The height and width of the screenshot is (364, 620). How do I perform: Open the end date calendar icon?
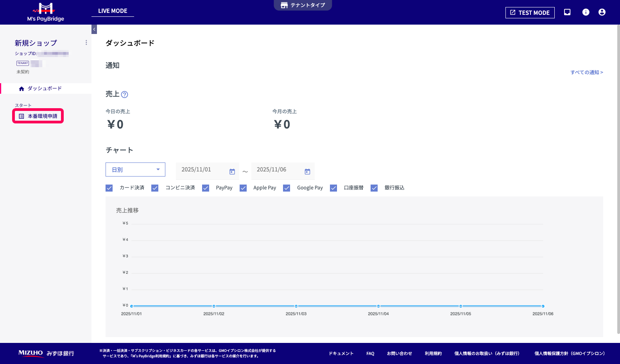pos(307,171)
